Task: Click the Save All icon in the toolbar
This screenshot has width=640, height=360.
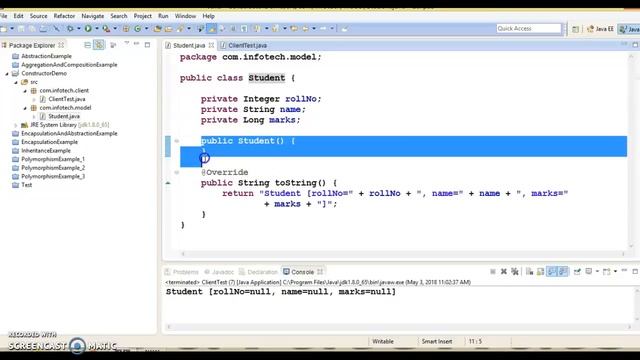Action: click(32, 29)
